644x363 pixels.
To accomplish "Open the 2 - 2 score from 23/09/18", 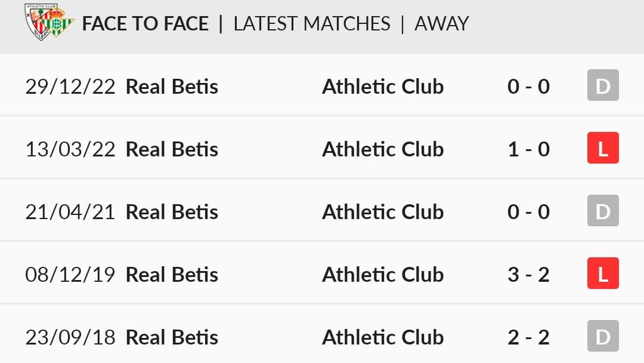I will [x=528, y=337].
